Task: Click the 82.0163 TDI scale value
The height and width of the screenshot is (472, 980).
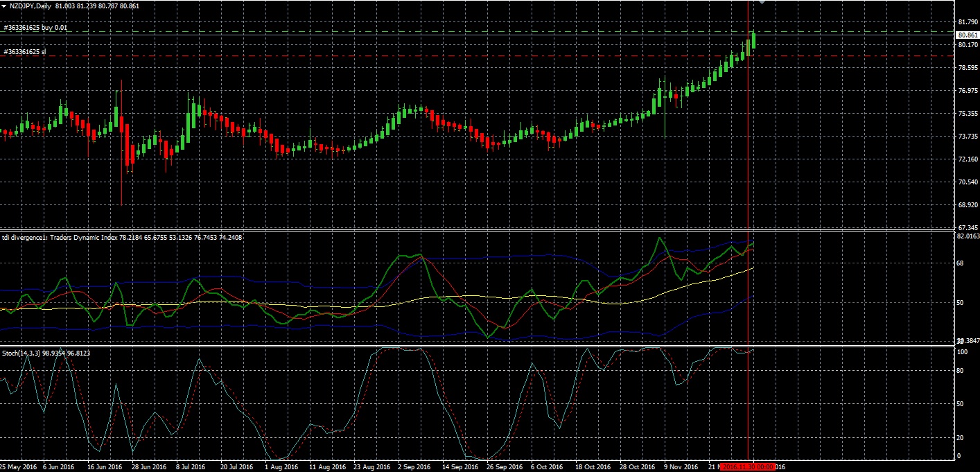Action: pyautogui.click(x=968, y=236)
